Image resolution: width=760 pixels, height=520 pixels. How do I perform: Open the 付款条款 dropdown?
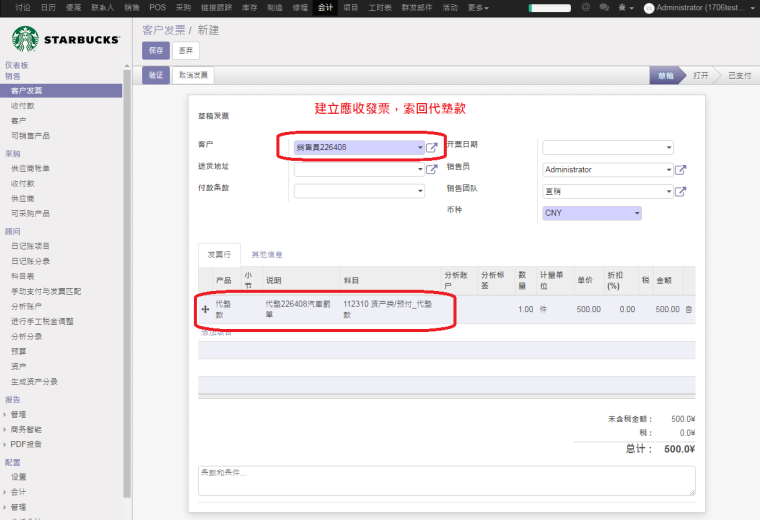click(x=359, y=191)
